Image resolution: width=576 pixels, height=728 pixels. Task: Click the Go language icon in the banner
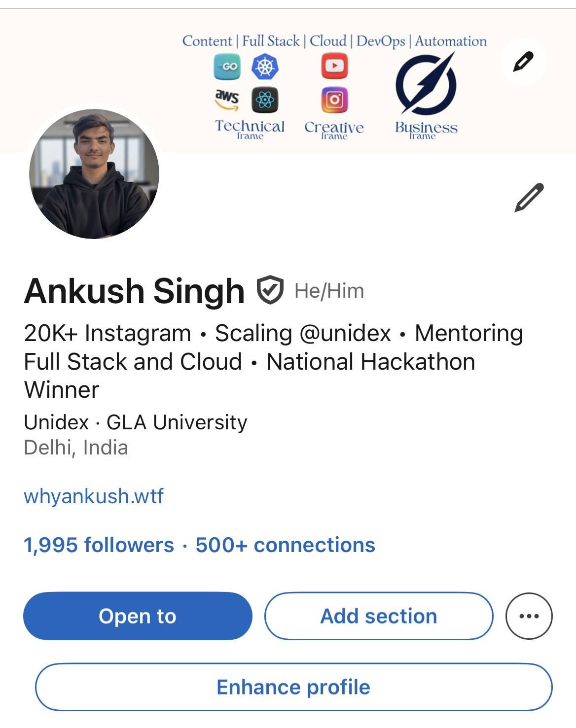227,67
